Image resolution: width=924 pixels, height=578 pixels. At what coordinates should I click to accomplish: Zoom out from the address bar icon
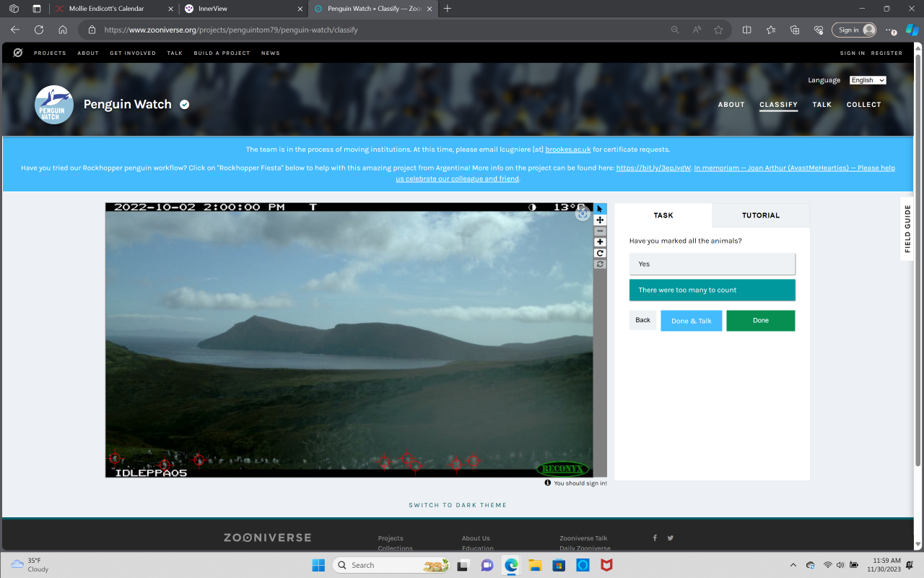[675, 30]
